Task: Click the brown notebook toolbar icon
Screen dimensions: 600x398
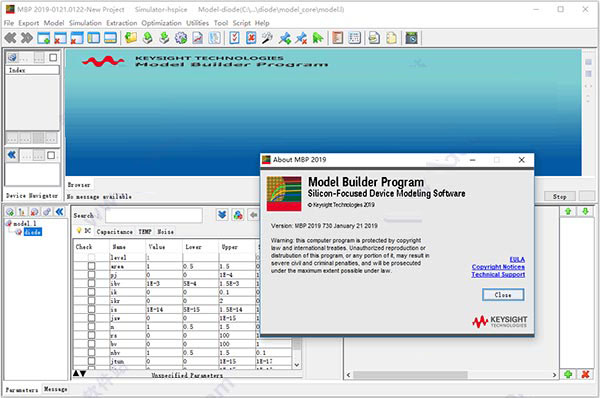Action: click(338, 38)
